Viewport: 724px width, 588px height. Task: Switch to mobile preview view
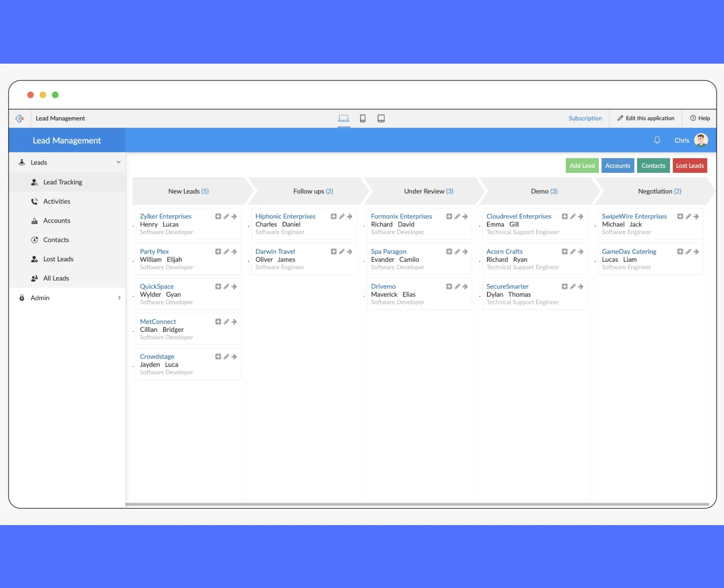click(x=363, y=118)
